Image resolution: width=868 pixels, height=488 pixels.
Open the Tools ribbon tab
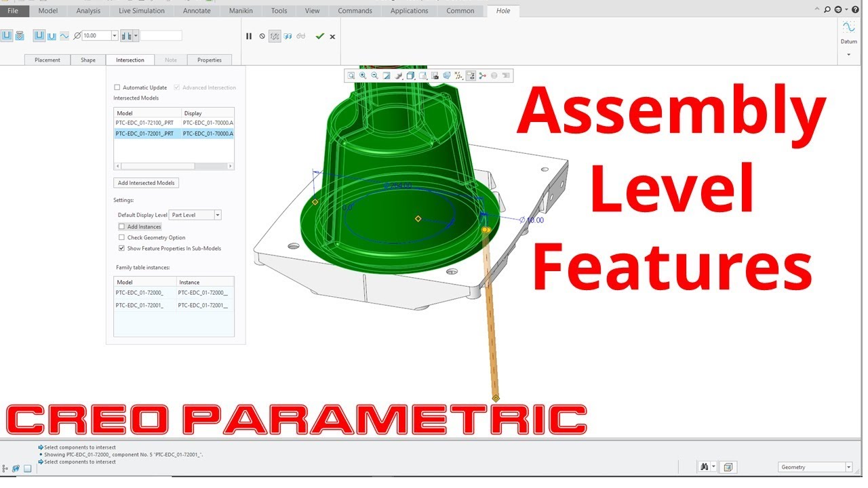pyautogui.click(x=279, y=11)
